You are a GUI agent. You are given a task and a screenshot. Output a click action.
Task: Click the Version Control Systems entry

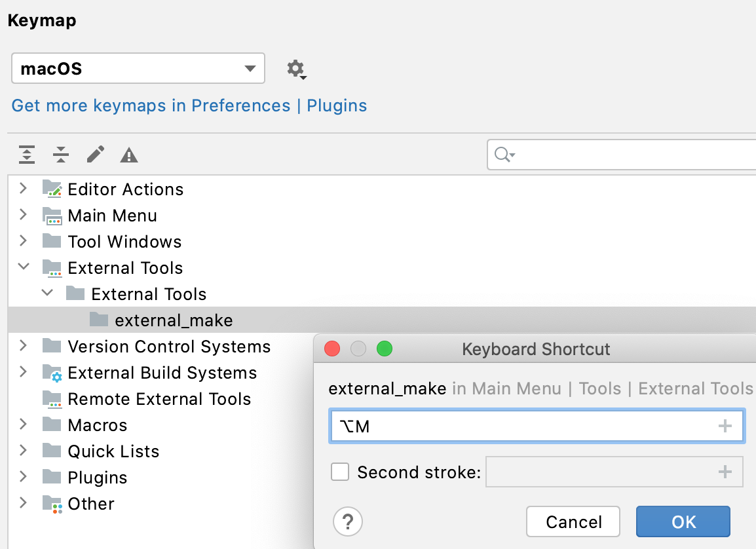pyautogui.click(x=169, y=346)
